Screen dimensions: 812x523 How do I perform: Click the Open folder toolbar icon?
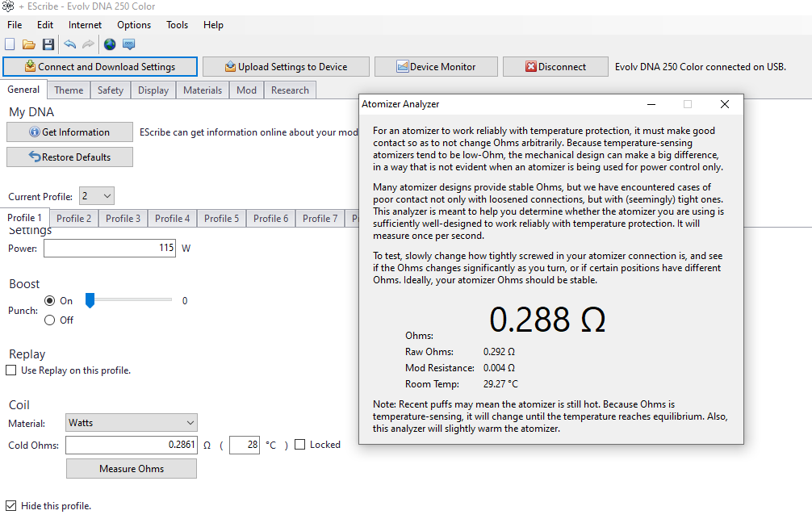(28, 44)
